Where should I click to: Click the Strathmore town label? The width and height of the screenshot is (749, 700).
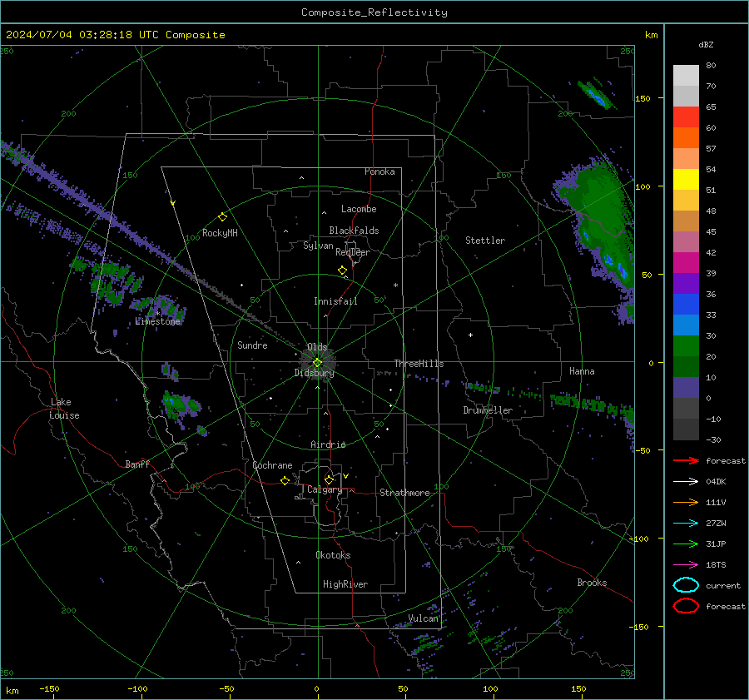click(404, 493)
